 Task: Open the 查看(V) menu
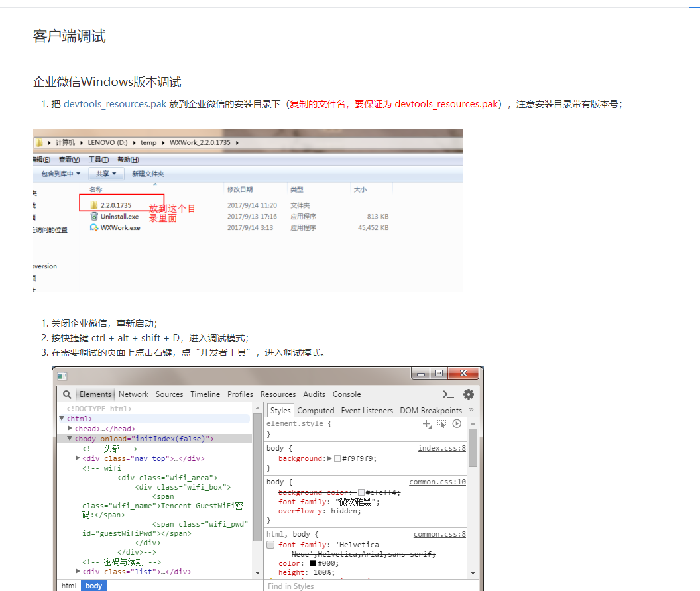pyautogui.click(x=69, y=160)
